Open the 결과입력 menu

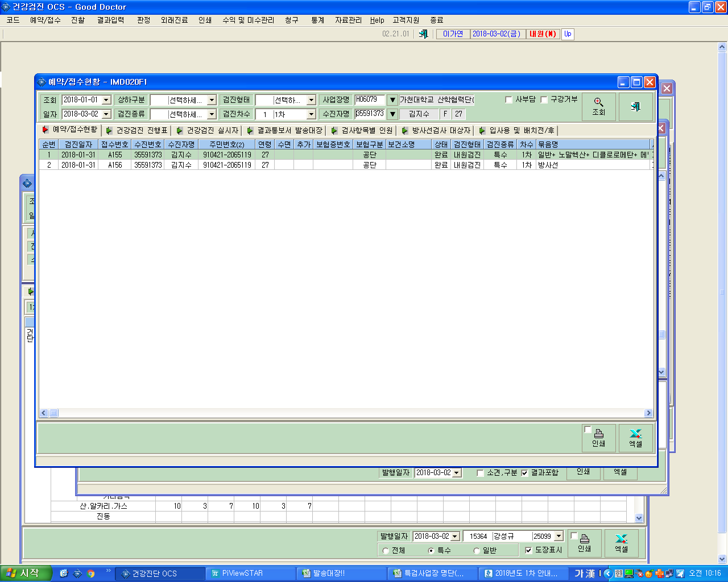[110, 20]
